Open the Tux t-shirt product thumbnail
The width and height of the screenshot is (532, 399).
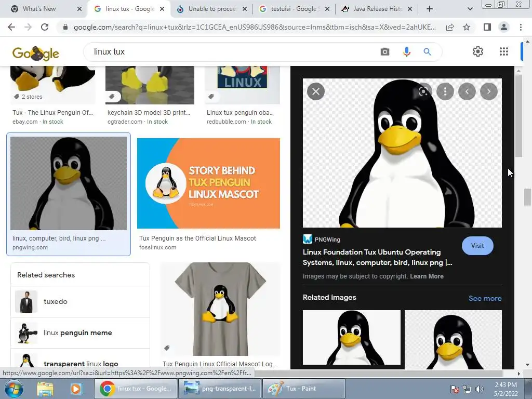(x=220, y=309)
